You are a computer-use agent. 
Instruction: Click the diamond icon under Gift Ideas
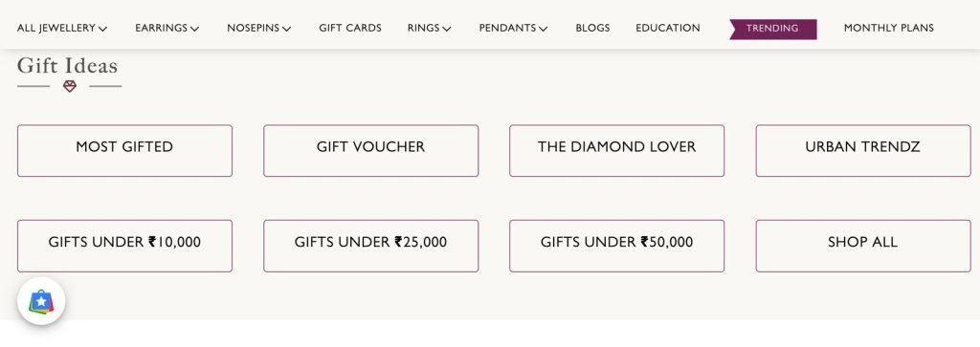coord(70,86)
